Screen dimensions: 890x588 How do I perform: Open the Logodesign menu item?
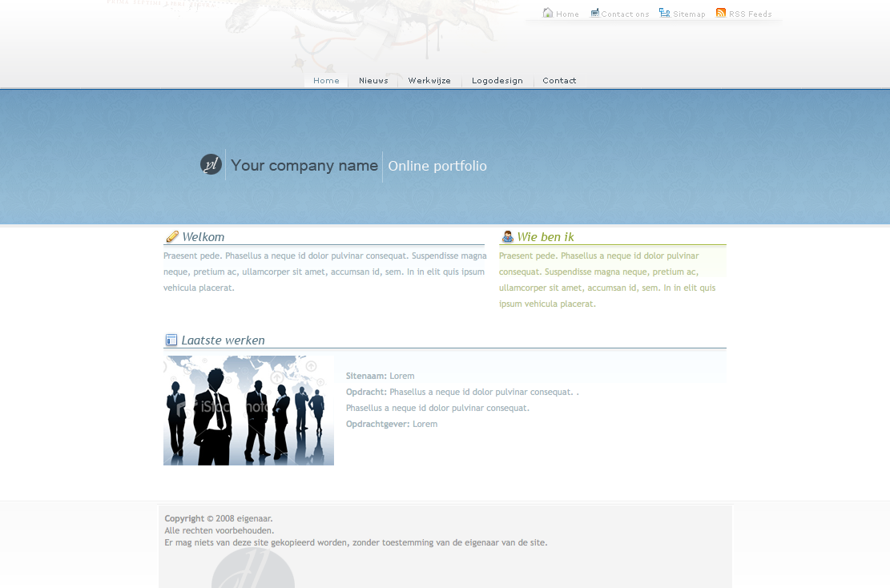tap(497, 81)
